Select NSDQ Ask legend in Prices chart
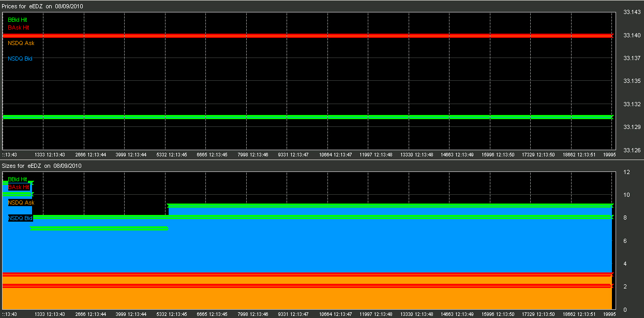Viewport: 644px width, 318px height. (x=21, y=43)
